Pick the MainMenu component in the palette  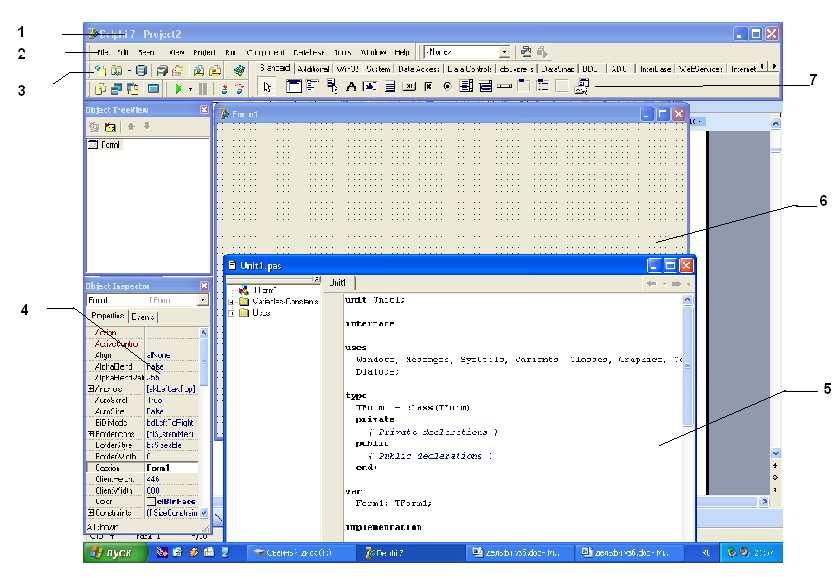(x=312, y=86)
